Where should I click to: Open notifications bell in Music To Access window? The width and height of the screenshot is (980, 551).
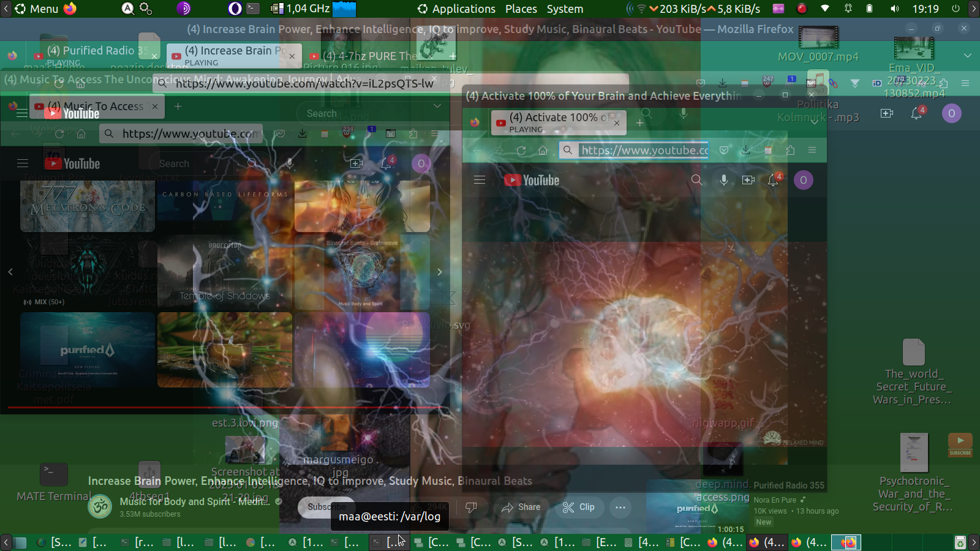tap(386, 163)
